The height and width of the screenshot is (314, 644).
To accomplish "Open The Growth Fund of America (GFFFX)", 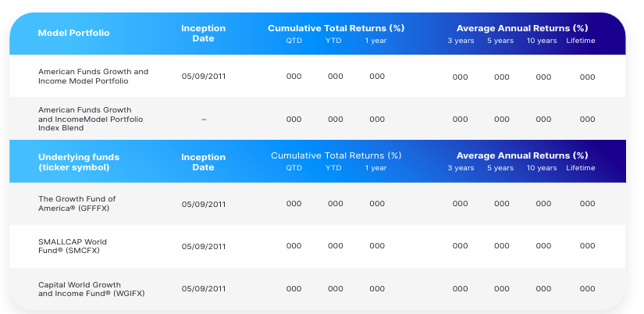I will pyautogui.click(x=76, y=204).
